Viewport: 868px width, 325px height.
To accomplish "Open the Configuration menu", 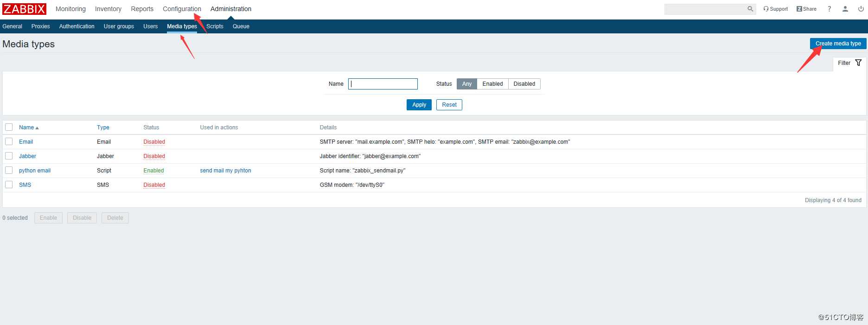I will [x=182, y=9].
